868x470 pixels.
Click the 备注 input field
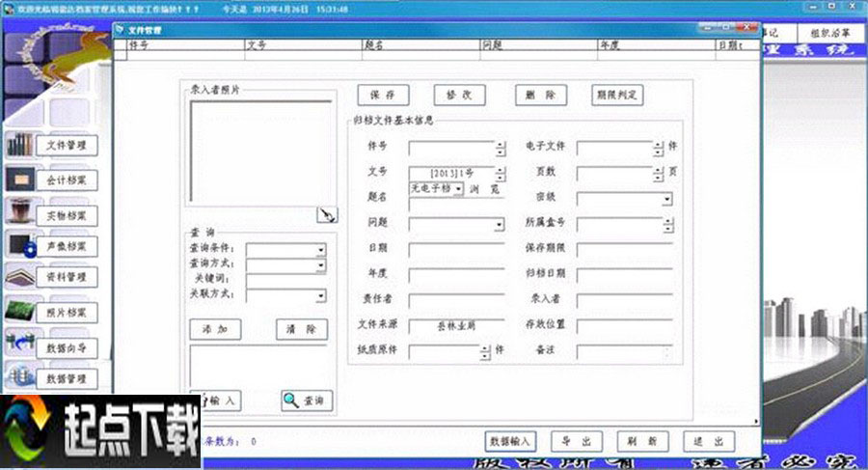pyautogui.click(x=624, y=352)
